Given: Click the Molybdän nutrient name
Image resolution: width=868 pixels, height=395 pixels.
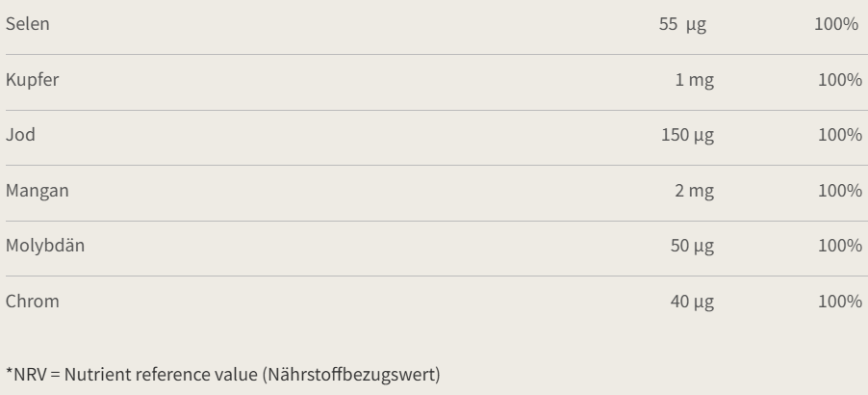Looking at the screenshot, I should [45, 246].
